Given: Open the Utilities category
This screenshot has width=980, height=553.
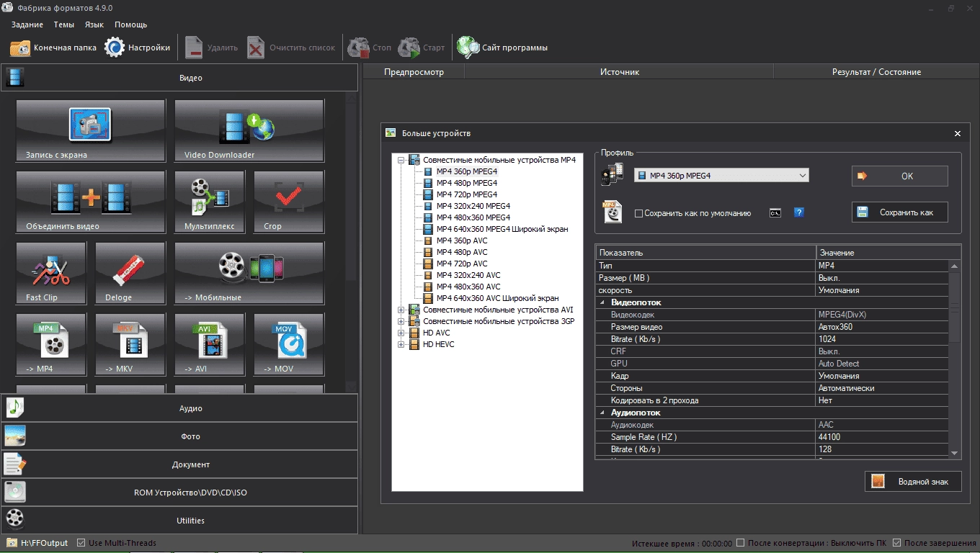Looking at the screenshot, I should [179, 520].
